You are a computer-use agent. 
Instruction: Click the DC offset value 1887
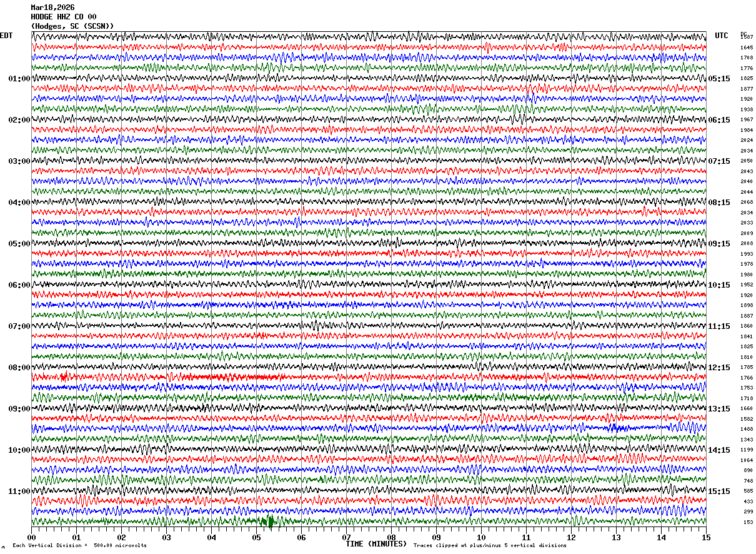point(747,316)
